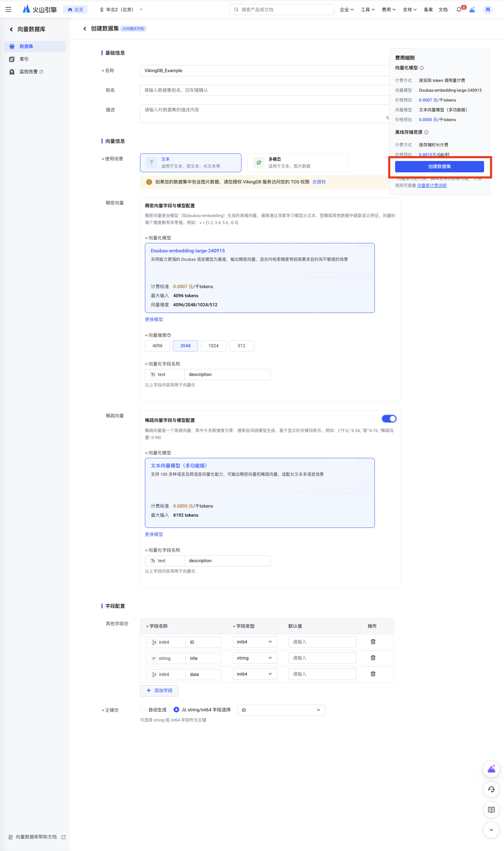The height and width of the screenshot is (851, 504).
Task: Open the documentation book icon
Action: point(491,810)
